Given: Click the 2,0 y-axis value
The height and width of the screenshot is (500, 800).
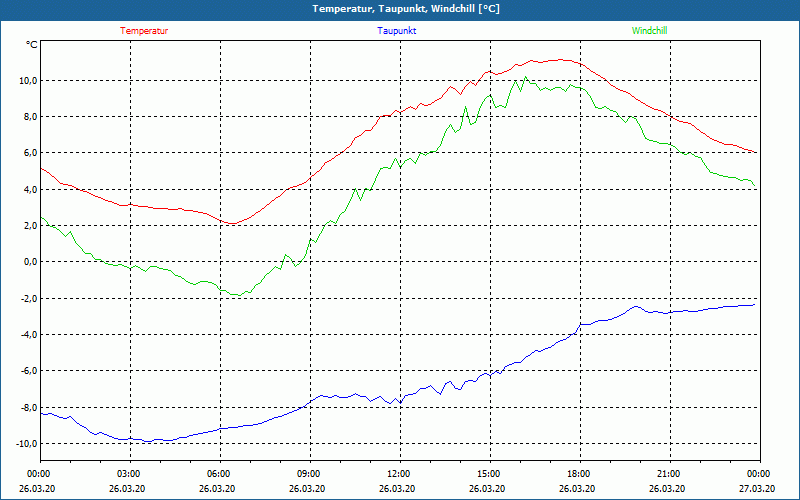Looking at the screenshot, I should (30, 226).
